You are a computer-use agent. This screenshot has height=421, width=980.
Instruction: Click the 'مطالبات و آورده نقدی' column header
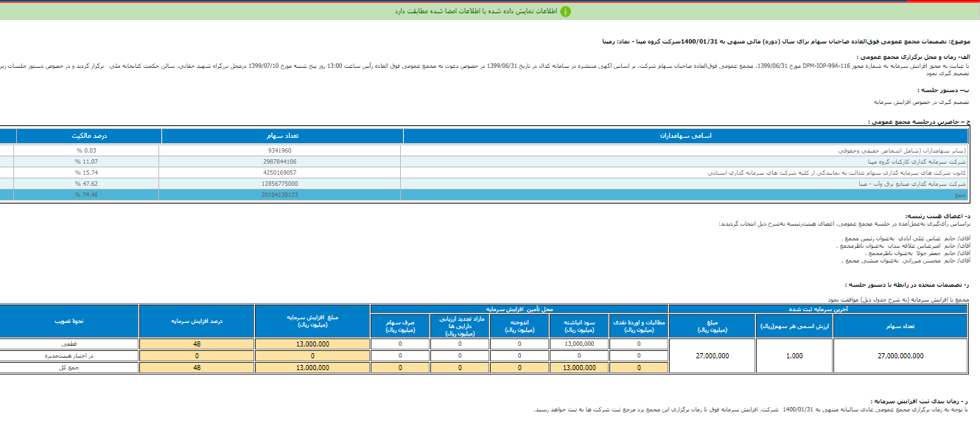[x=637, y=326]
